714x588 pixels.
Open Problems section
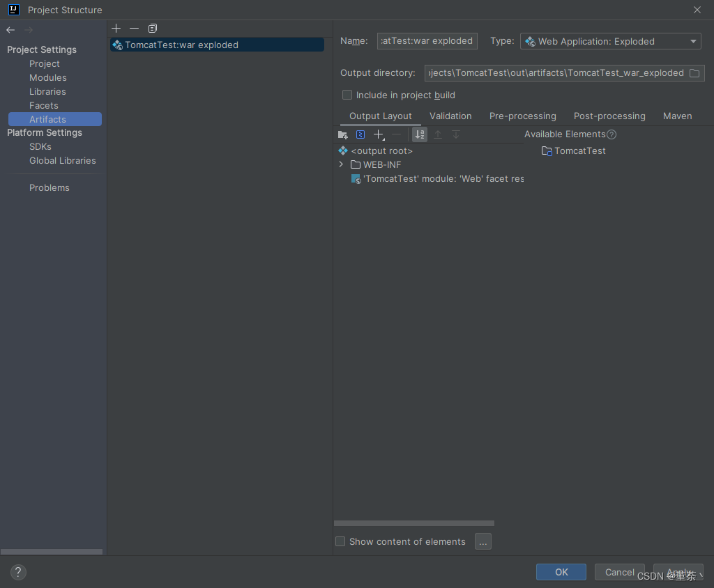[50, 187]
